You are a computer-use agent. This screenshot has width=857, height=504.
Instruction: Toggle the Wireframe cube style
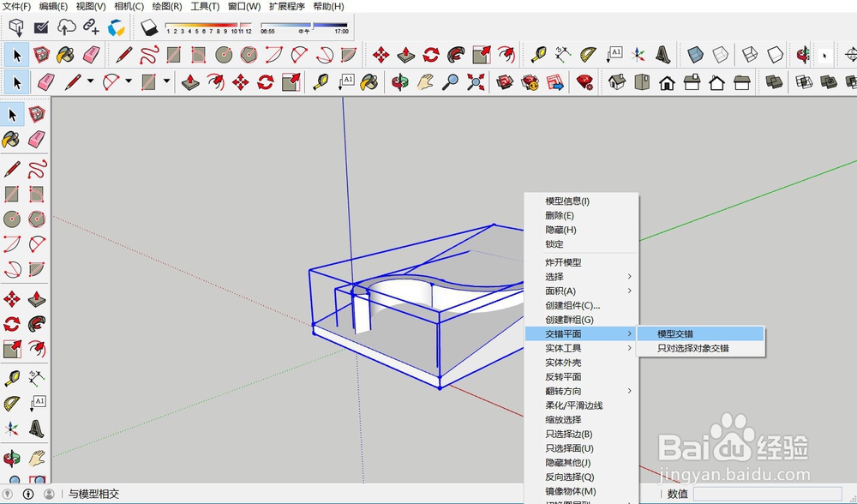(x=750, y=55)
